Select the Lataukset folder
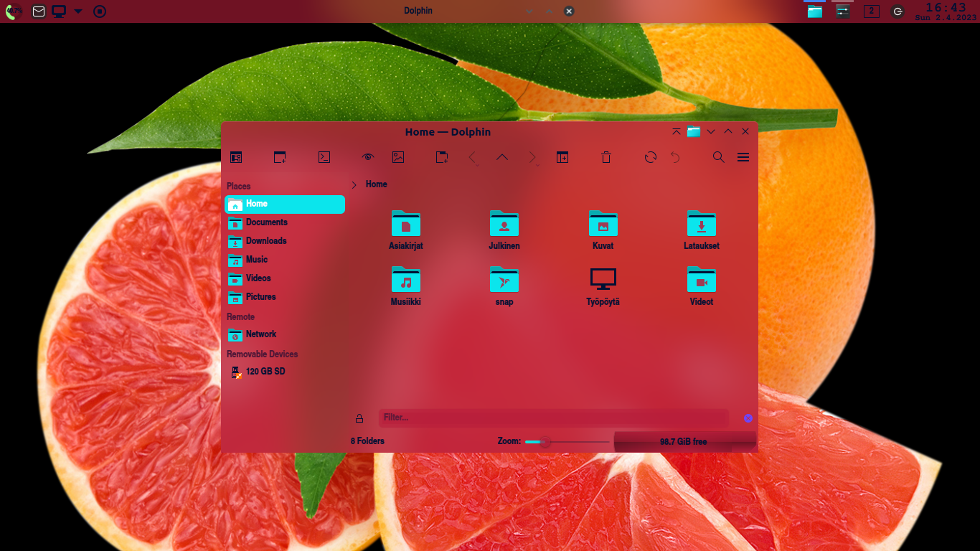 (702, 230)
